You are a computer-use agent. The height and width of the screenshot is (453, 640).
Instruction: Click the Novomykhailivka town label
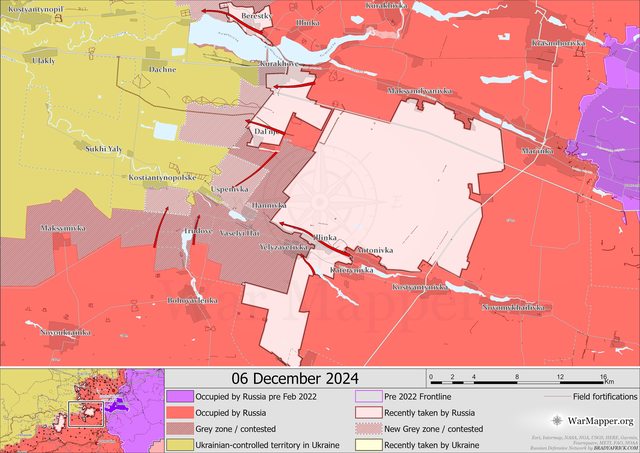pos(515,308)
